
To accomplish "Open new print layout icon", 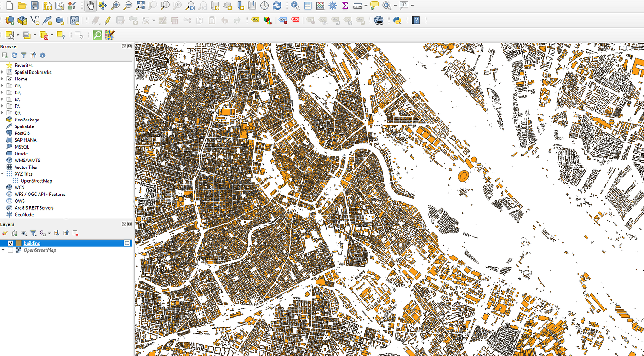I will pos(46,6).
